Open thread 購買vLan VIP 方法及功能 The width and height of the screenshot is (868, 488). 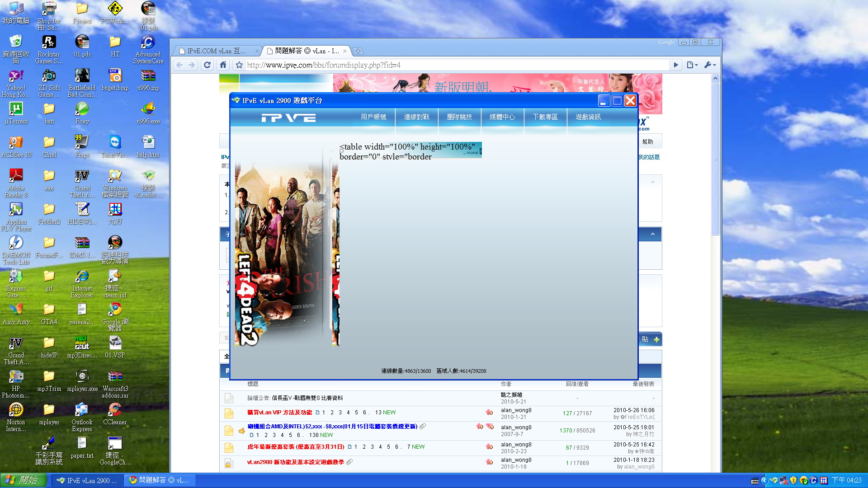[279, 413]
